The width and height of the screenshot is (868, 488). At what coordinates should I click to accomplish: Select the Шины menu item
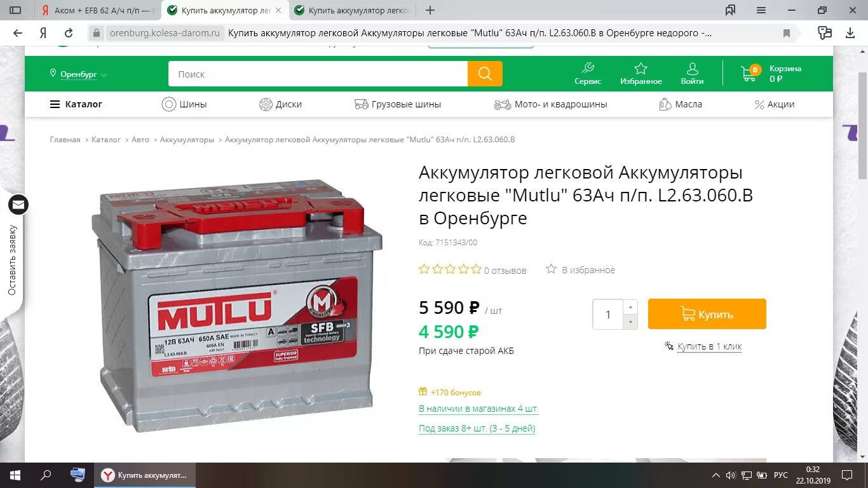(184, 104)
